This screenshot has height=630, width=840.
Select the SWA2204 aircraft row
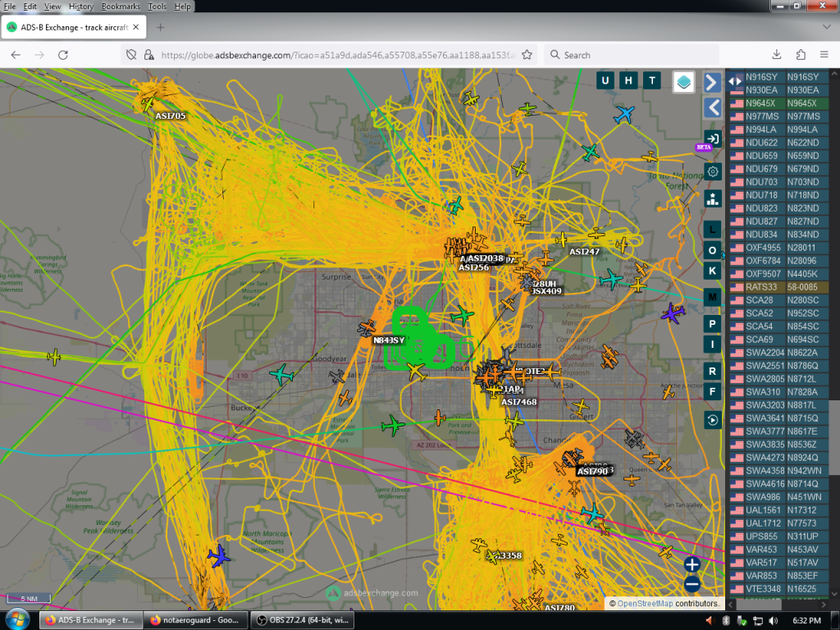(x=779, y=353)
